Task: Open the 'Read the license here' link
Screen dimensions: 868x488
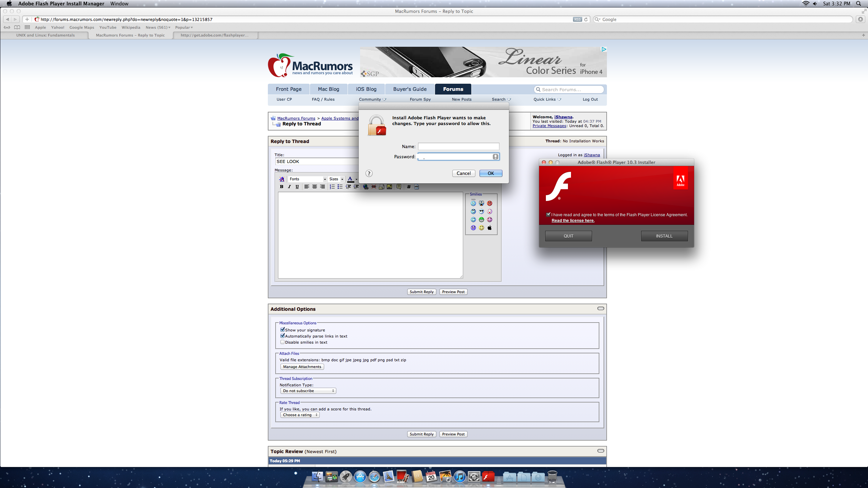Action: click(x=573, y=221)
